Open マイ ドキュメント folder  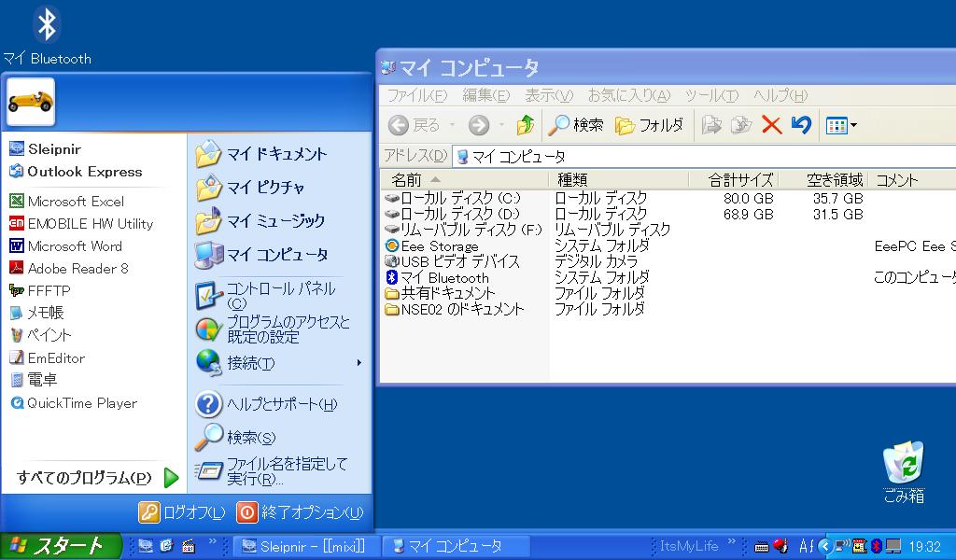pos(261,154)
